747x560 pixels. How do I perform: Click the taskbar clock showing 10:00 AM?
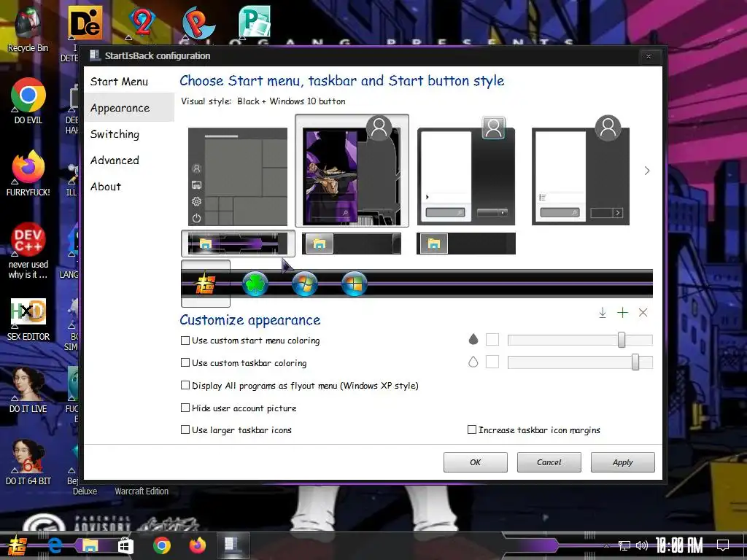click(x=679, y=545)
